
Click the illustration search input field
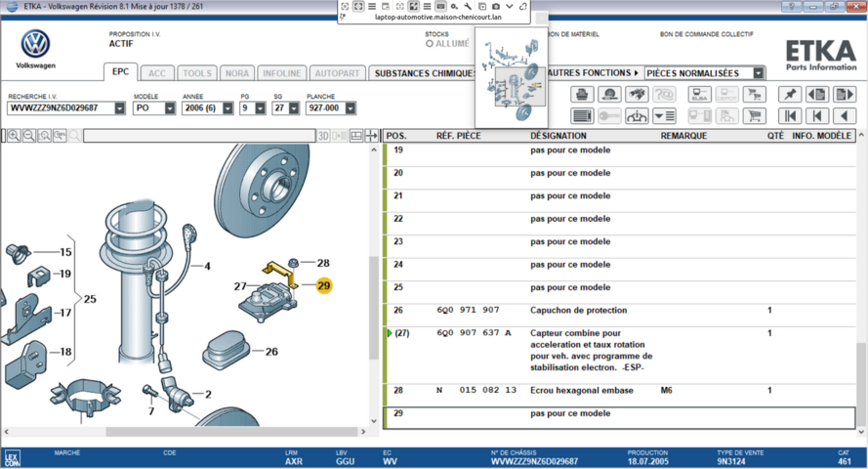[199, 136]
